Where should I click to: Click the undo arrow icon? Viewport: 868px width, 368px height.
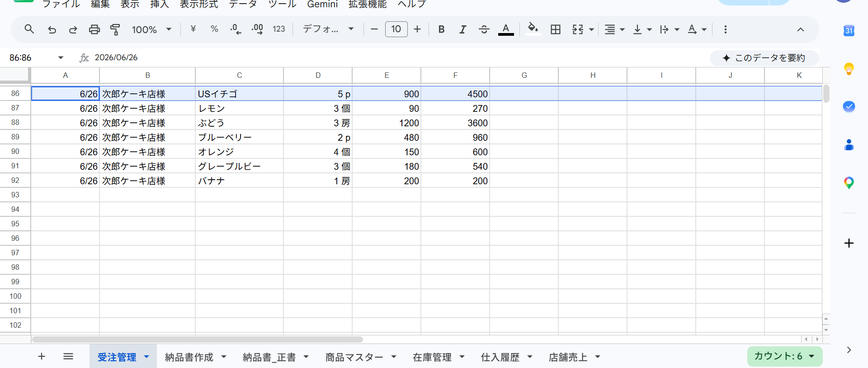click(x=52, y=29)
